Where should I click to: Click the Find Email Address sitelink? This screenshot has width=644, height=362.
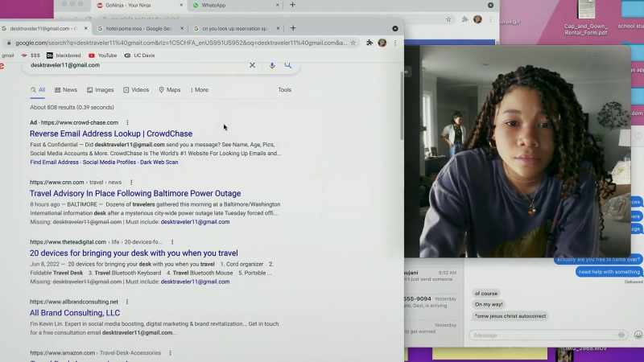point(54,162)
